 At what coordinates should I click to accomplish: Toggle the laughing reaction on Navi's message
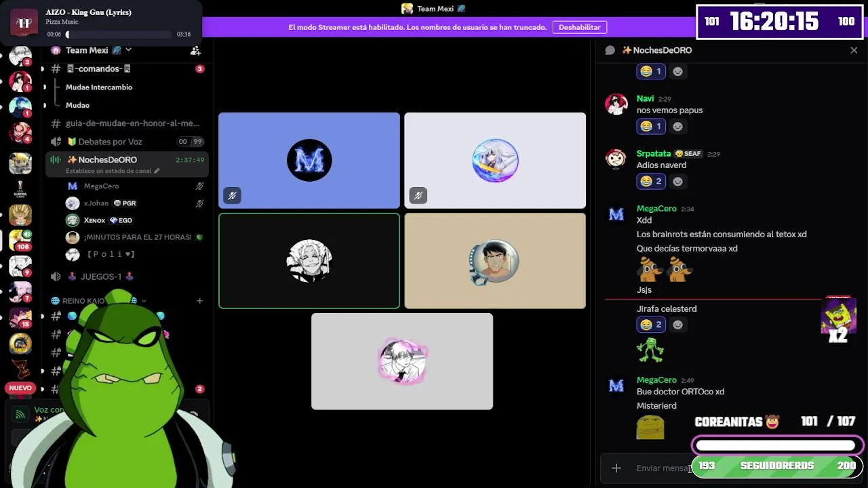pyautogui.click(x=651, y=126)
